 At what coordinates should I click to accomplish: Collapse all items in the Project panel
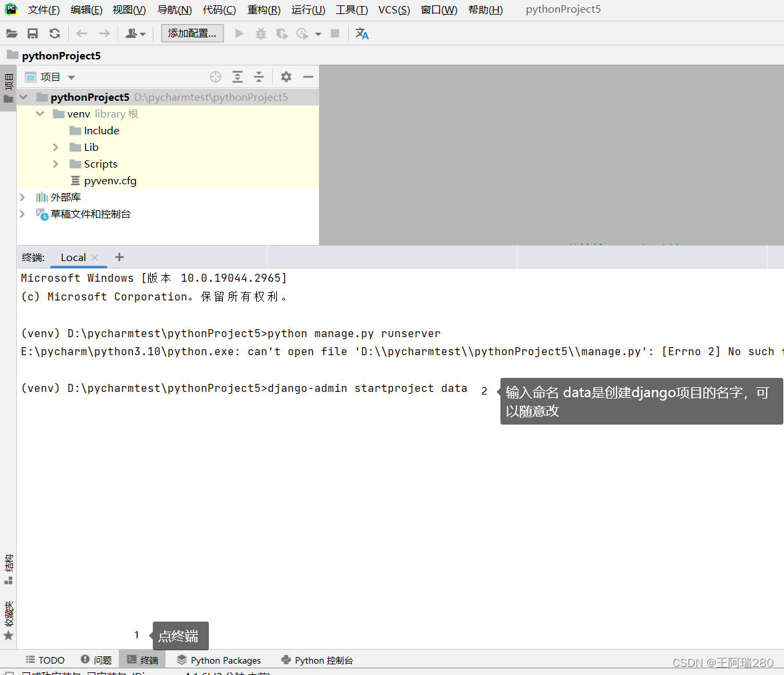[x=258, y=77]
